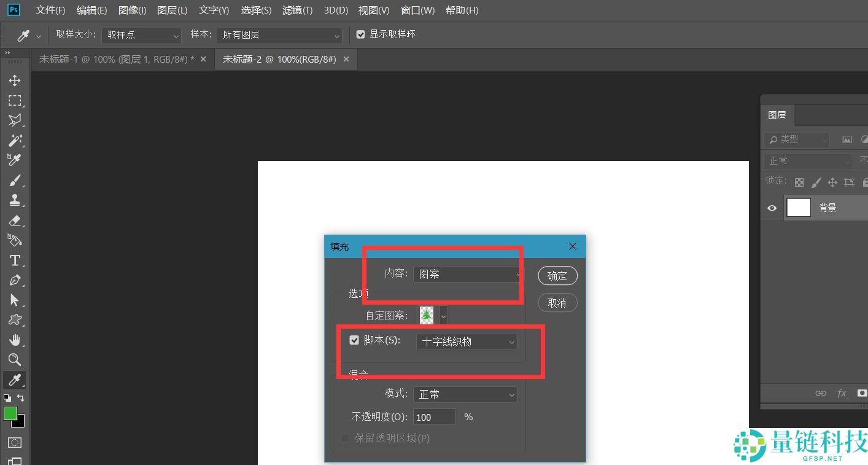Image resolution: width=868 pixels, height=465 pixels.
Task: Click the green foreground color swatch
Action: tap(10, 413)
